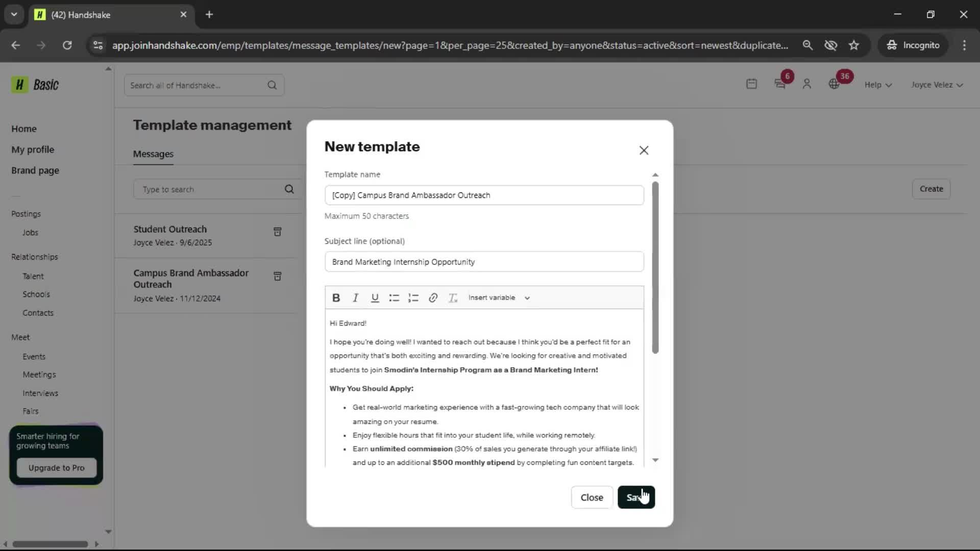Viewport: 980px width, 551px height.
Task: Open Schools in sidebar
Action: (x=36, y=294)
